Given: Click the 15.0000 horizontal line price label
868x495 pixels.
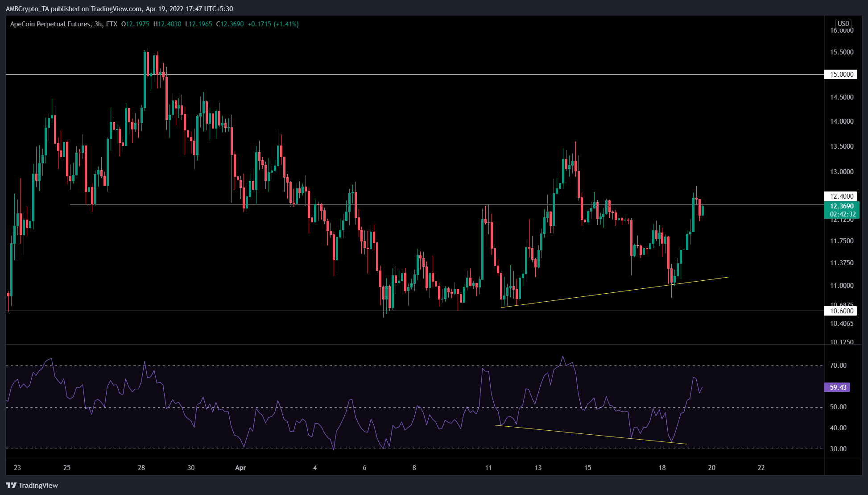Looking at the screenshot, I should [x=841, y=75].
